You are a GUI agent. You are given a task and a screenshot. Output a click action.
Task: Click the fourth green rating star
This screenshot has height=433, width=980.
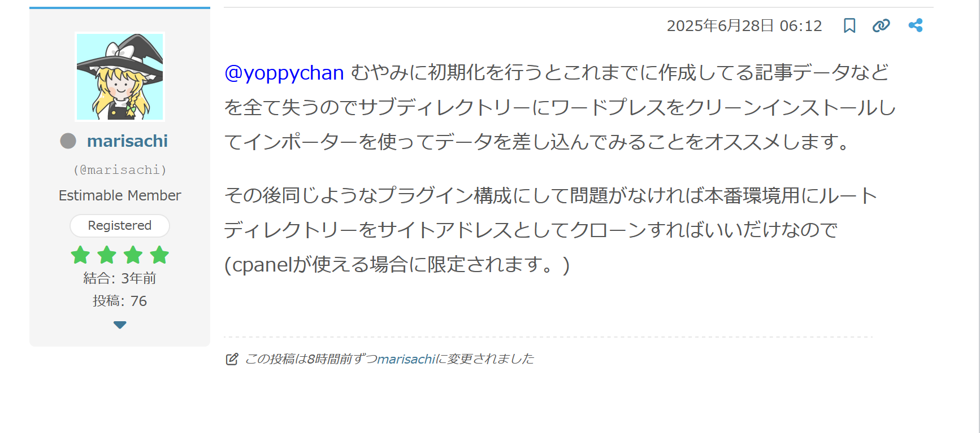(159, 255)
